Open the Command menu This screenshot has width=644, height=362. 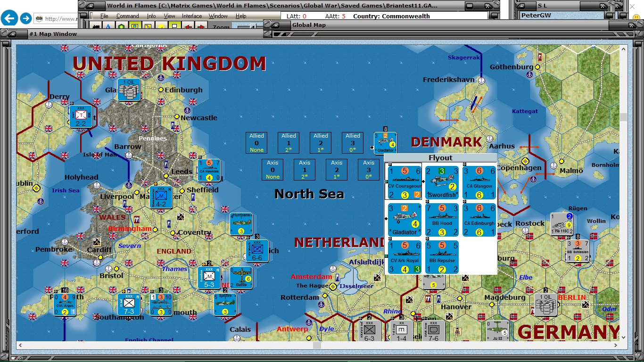(x=128, y=16)
